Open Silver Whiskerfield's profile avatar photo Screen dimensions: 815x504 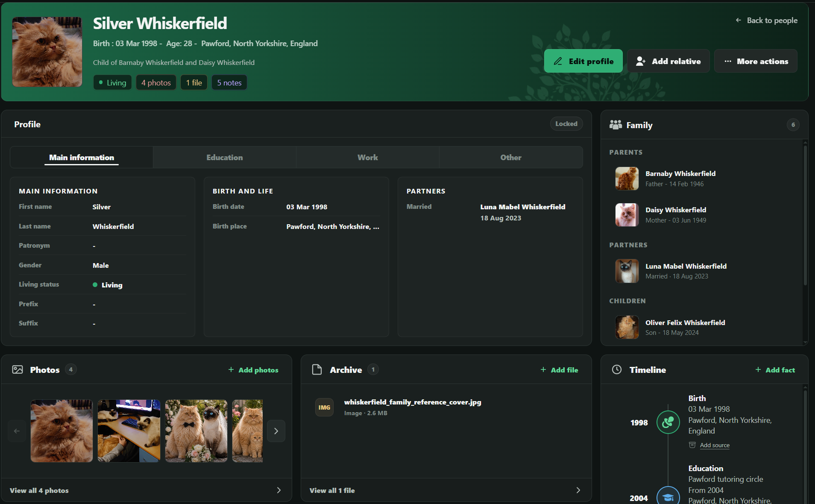click(x=47, y=52)
